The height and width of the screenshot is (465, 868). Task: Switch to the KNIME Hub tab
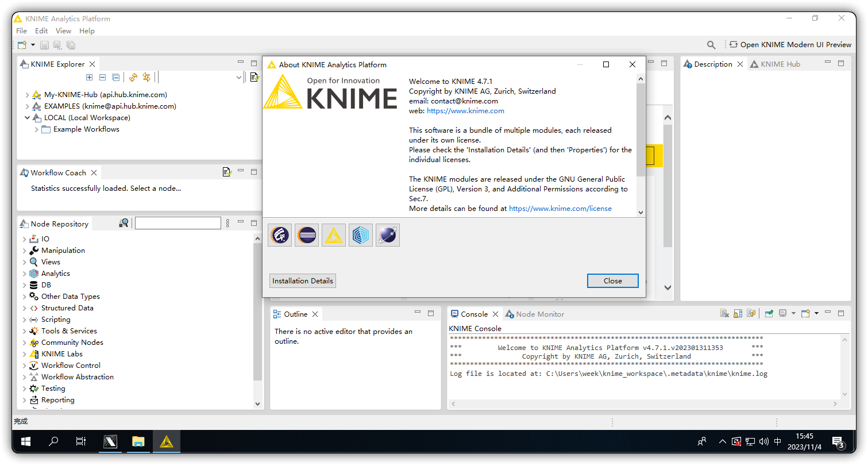pos(776,64)
